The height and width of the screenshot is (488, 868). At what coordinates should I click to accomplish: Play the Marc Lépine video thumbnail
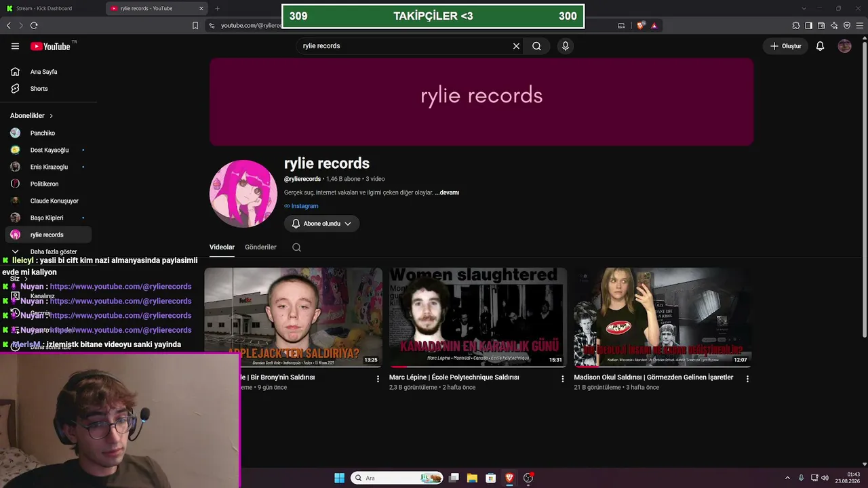pyautogui.click(x=478, y=317)
